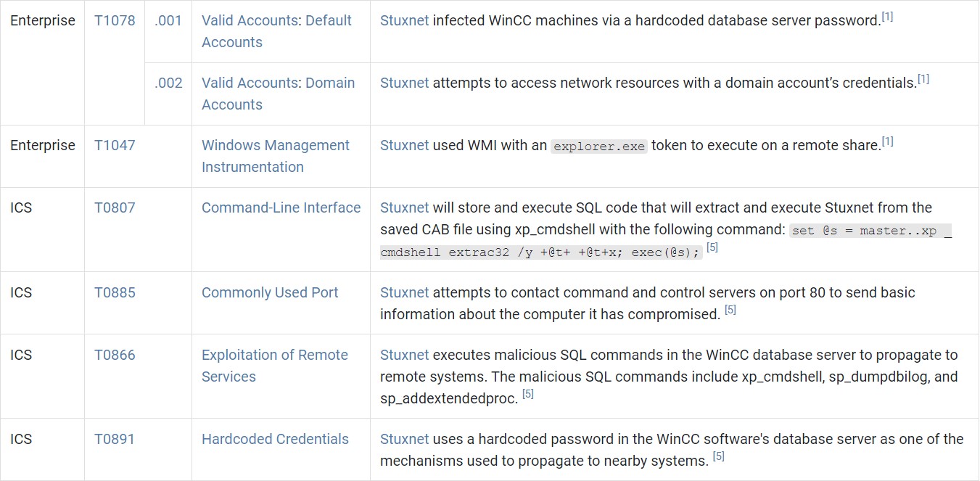Open technique ID T0866 link
This screenshot has height=481, width=980.
click(115, 355)
